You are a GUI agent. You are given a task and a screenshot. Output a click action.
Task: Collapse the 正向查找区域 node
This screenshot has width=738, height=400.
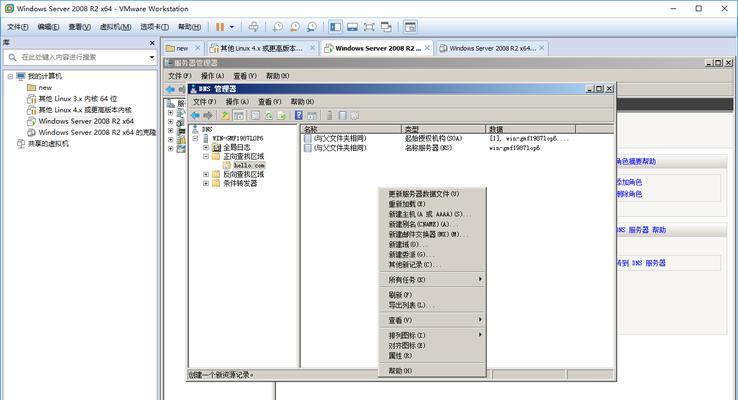[x=206, y=157]
